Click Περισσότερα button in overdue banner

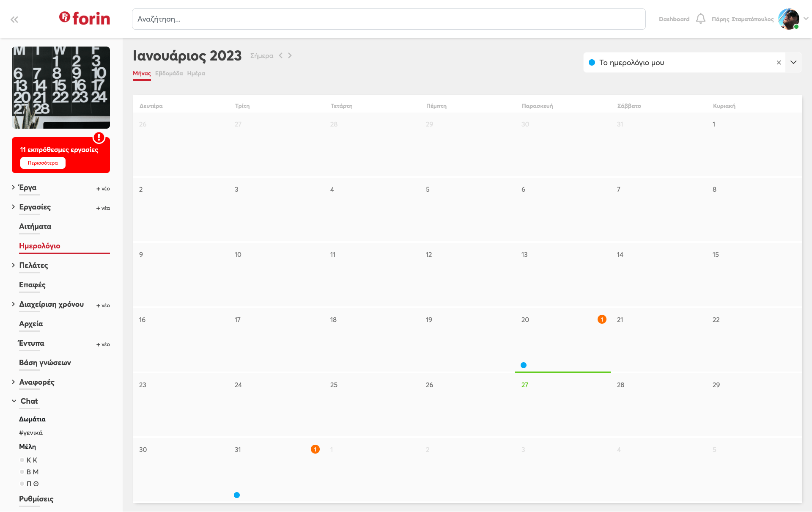click(43, 163)
